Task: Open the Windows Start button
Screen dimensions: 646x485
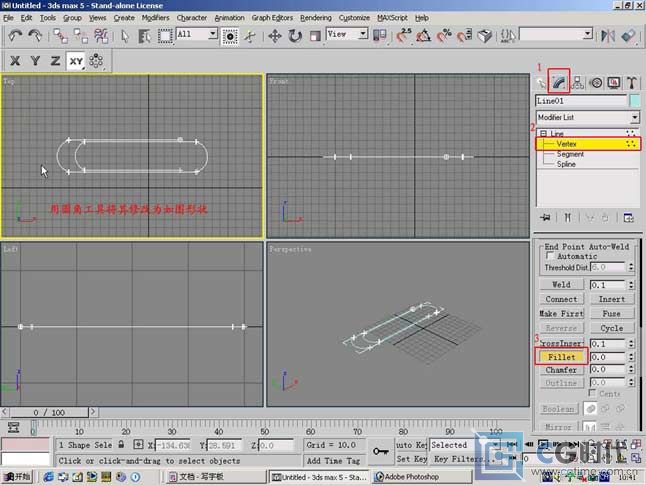Action: click(x=17, y=477)
